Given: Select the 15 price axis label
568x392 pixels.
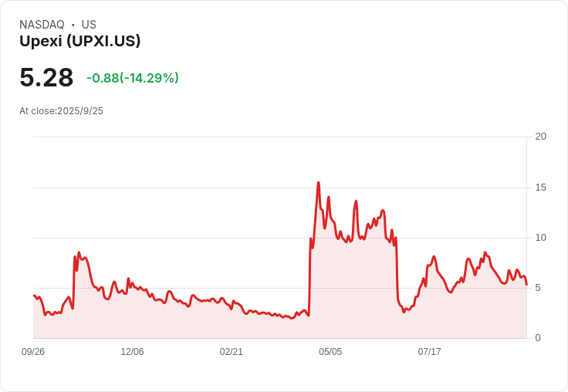Looking at the screenshot, I should (x=540, y=188).
